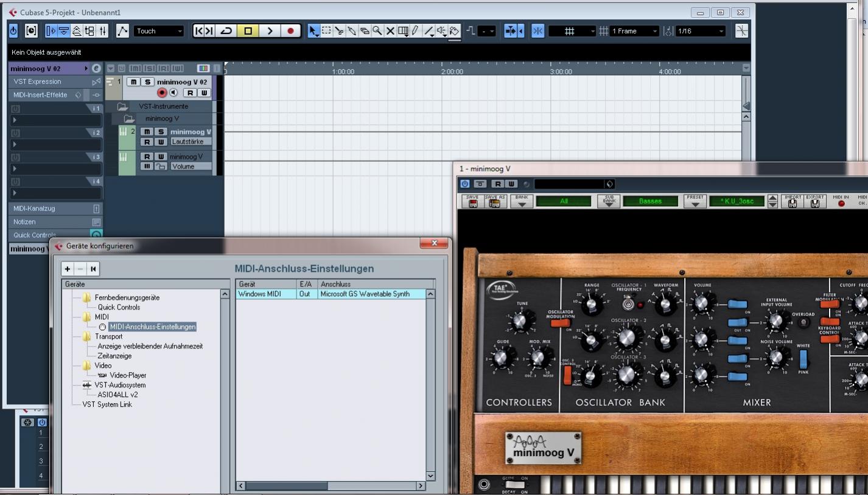Open the Notizen inspector section

[x=56, y=222]
